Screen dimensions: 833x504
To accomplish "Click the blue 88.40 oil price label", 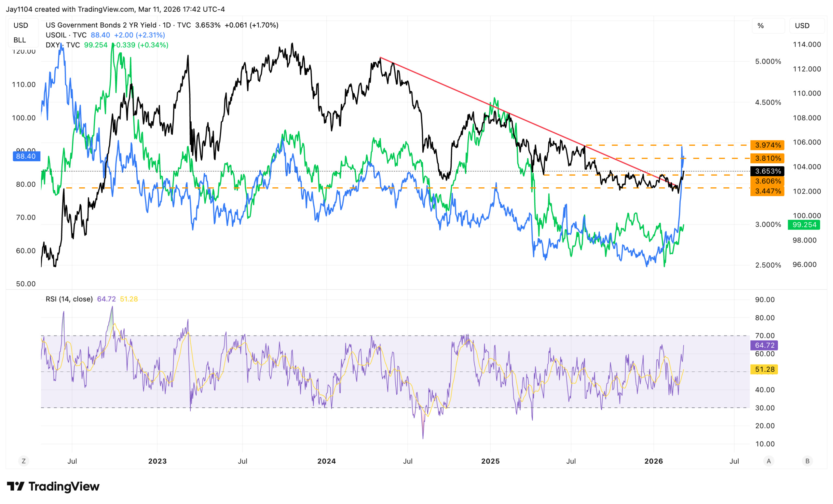I will point(26,156).
